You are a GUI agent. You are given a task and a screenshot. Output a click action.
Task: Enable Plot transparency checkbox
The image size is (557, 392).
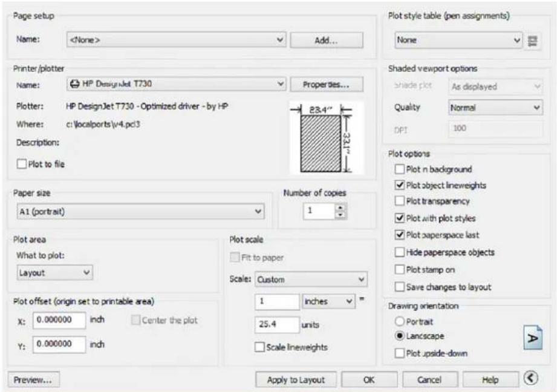[x=400, y=201]
